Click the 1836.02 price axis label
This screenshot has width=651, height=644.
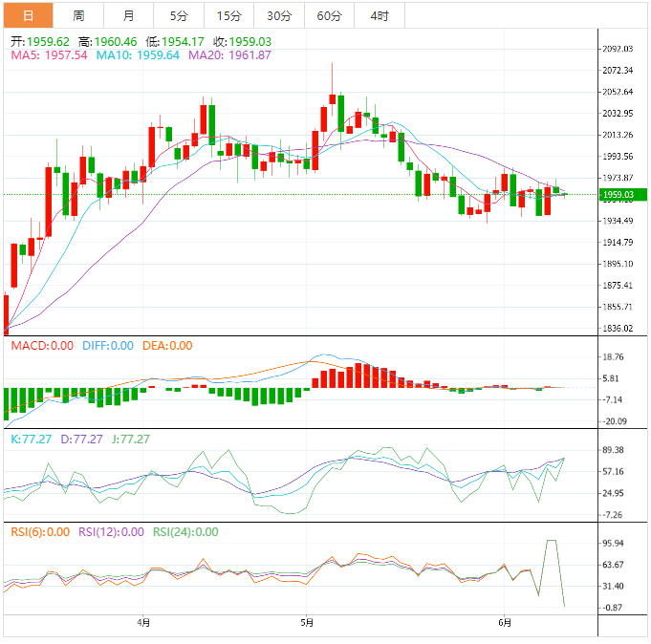618,329
